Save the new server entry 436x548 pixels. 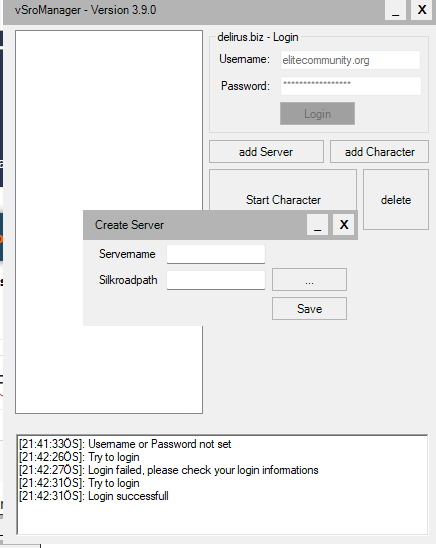310,309
